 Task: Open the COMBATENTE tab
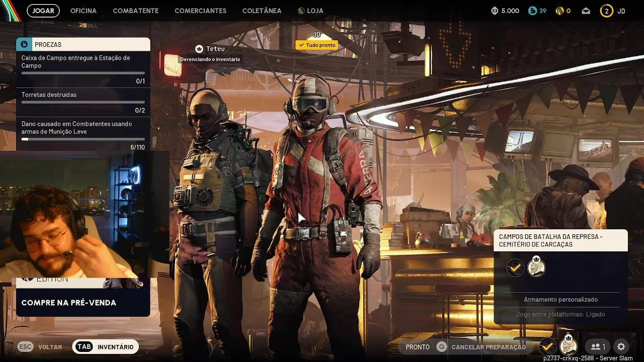[x=136, y=11]
